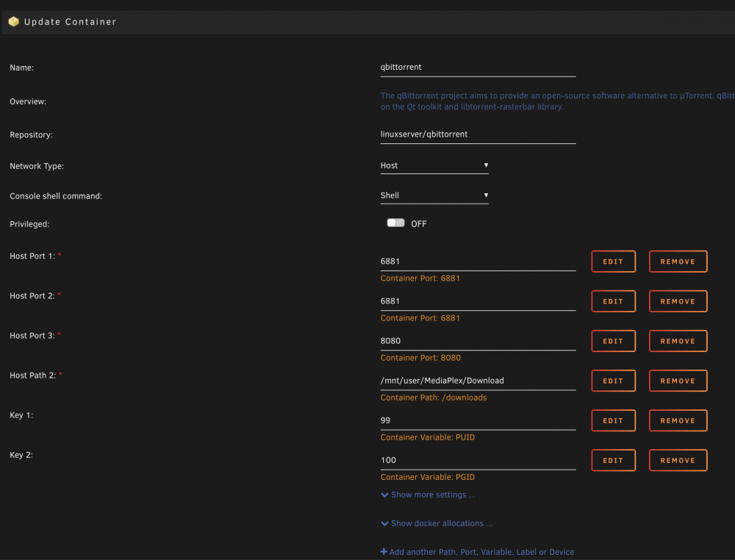The image size is (735, 560).
Task: Focus the Name field containing qbittorrent
Action: coord(478,68)
